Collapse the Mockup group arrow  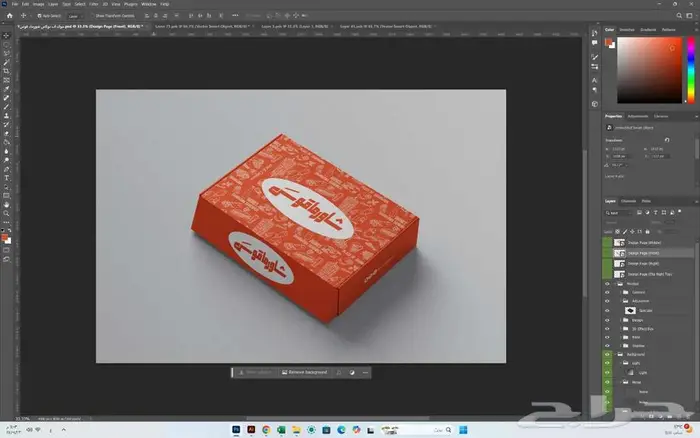point(615,284)
